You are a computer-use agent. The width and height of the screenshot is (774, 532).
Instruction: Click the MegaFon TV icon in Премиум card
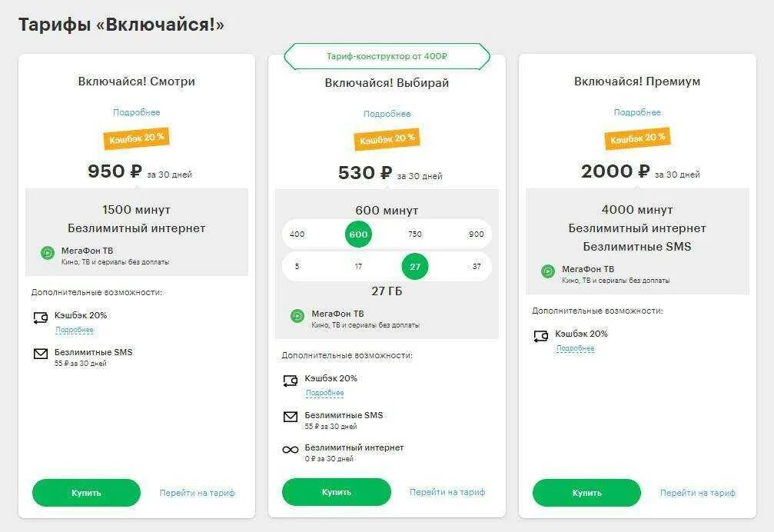[548, 271]
